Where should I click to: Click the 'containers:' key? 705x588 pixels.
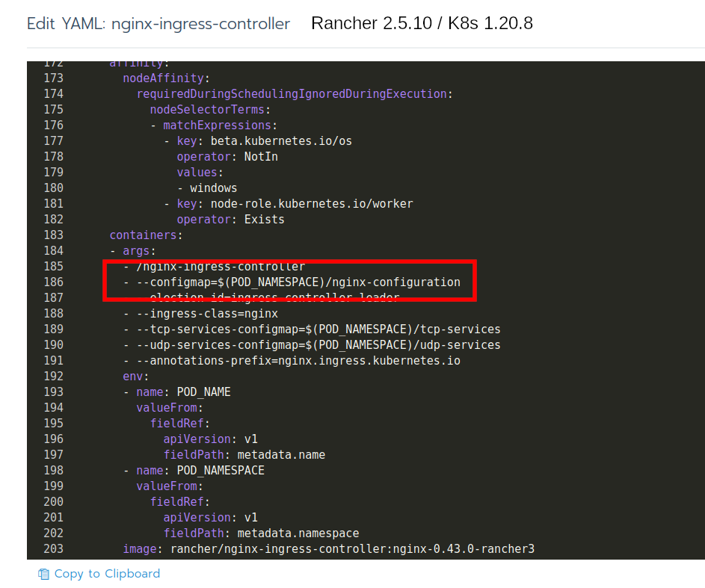tap(146, 235)
